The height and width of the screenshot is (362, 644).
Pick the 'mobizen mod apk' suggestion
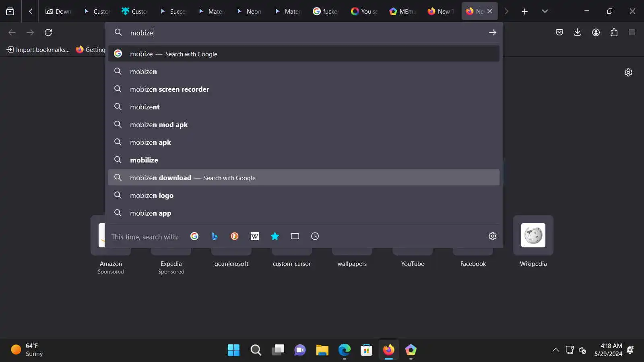304,125
